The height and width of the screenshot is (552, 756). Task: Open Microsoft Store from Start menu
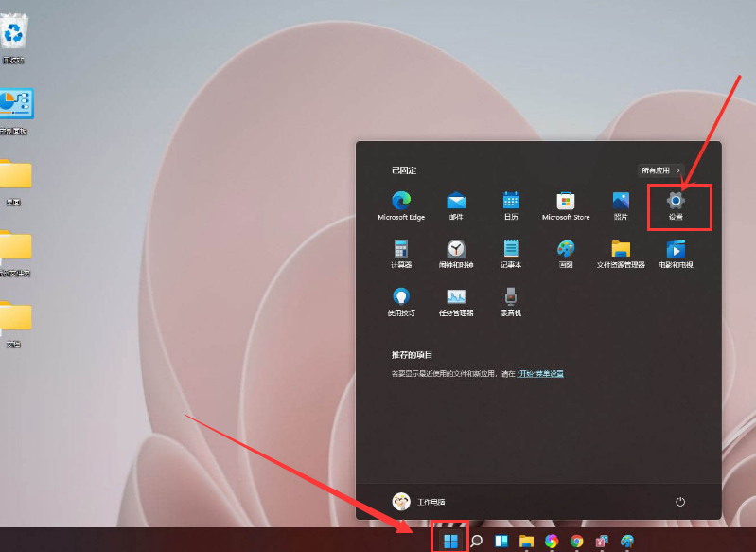point(566,205)
